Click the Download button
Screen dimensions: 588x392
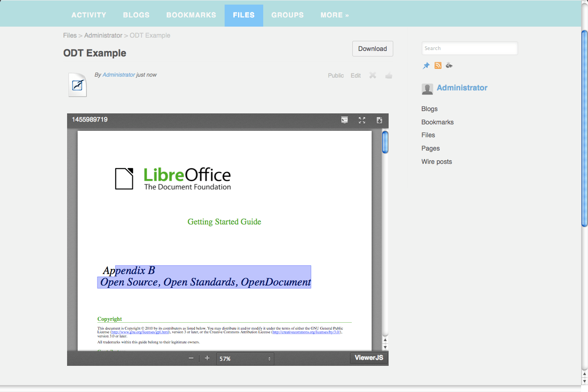[x=373, y=49]
